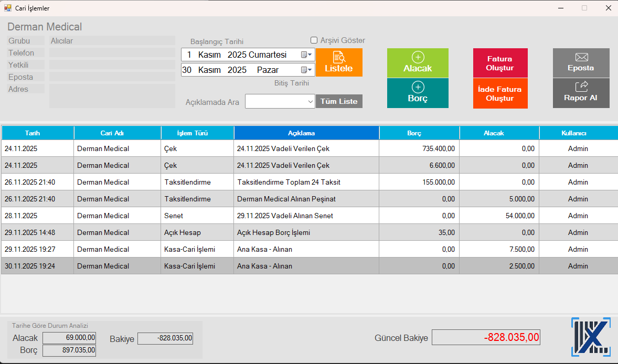Add a new Borç entry
618x364 pixels.
(418, 93)
